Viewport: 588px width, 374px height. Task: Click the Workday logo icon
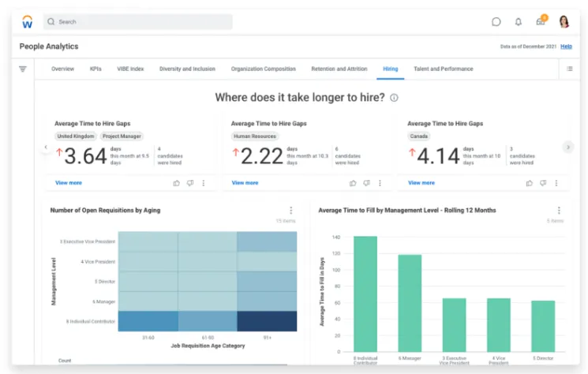tap(27, 21)
